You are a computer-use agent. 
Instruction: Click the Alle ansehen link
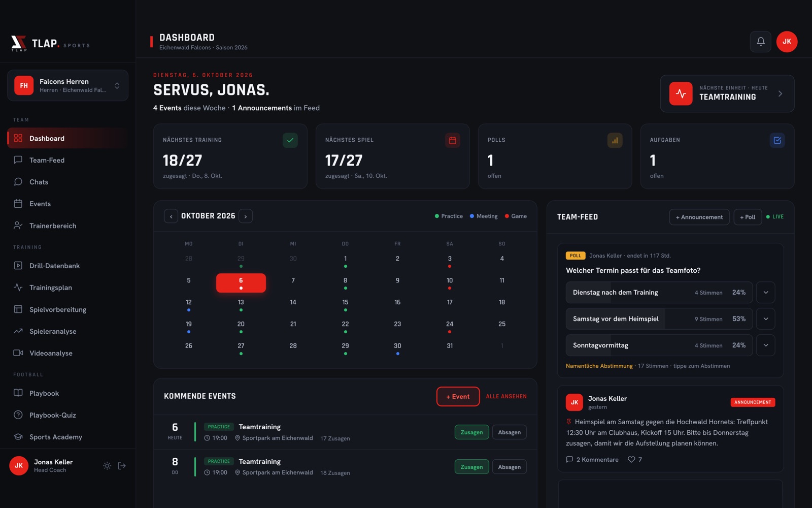pyautogui.click(x=506, y=397)
